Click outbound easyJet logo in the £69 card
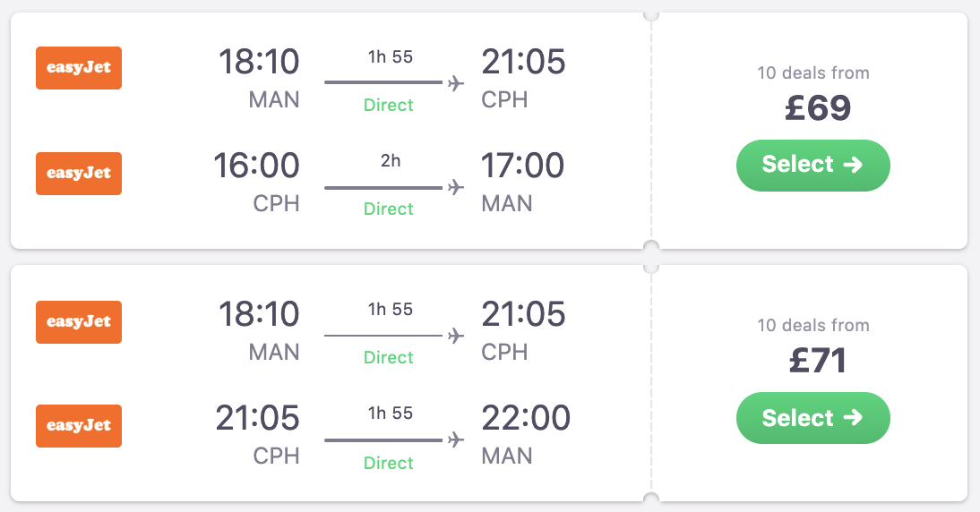 79,68
